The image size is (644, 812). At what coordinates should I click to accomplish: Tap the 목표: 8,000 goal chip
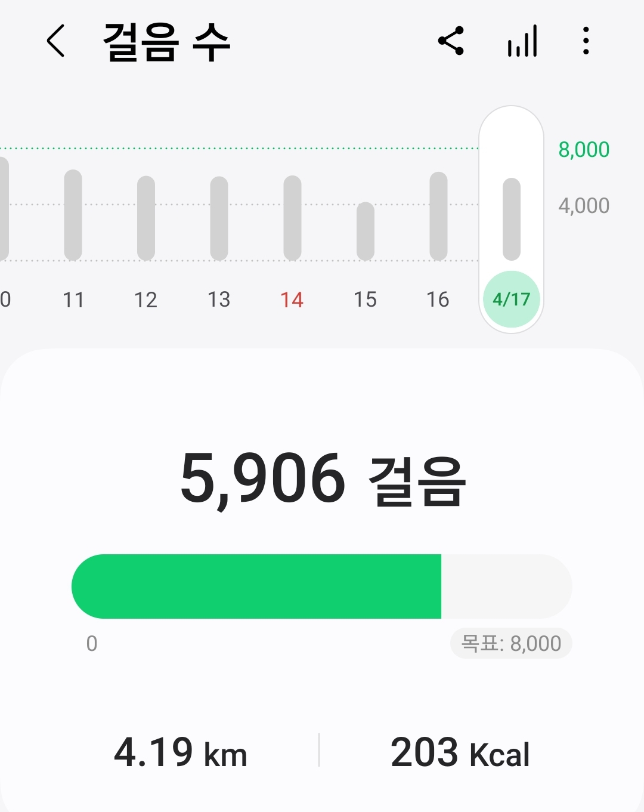coord(511,644)
